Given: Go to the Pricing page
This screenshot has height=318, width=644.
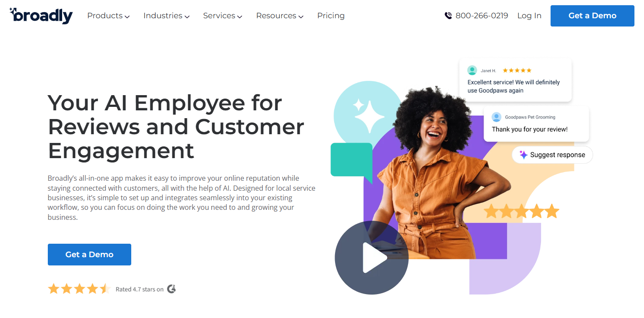Looking at the screenshot, I should (331, 16).
